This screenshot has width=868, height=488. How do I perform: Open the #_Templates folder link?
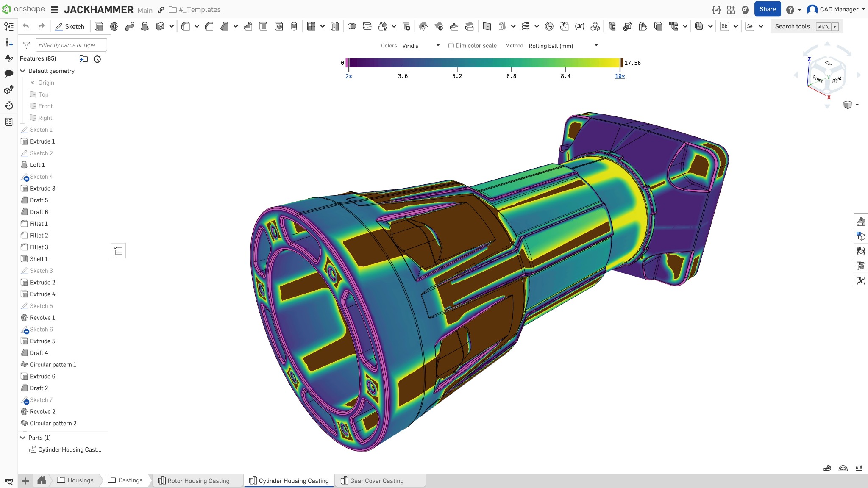[x=195, y=10]
